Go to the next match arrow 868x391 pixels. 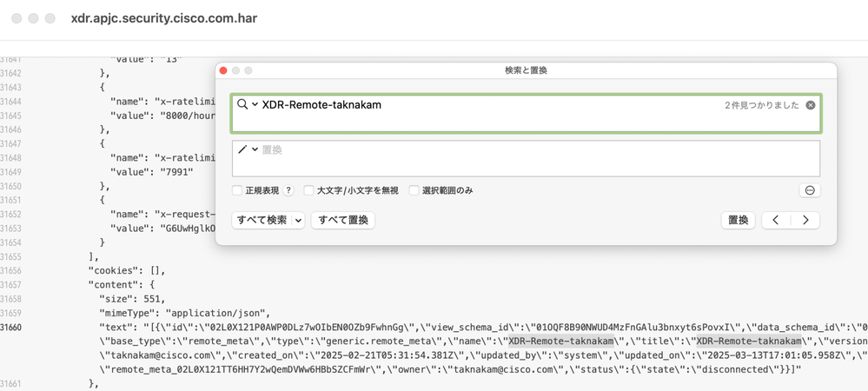pos(805,221)
